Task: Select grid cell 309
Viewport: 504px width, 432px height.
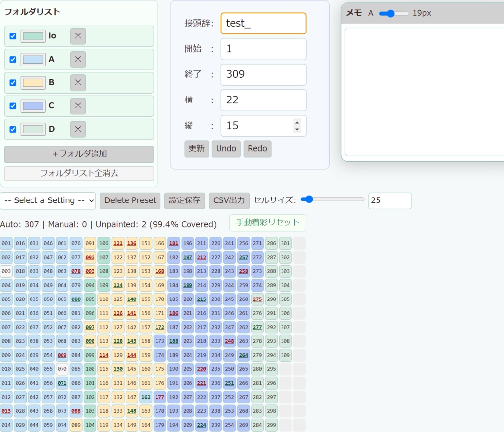Action: click(x=285, y=355)
